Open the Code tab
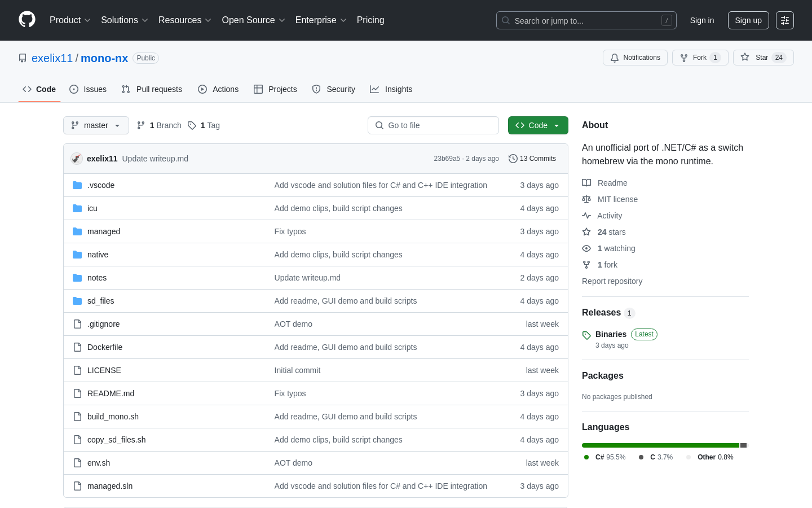812x508 pixels. (39, 89)
